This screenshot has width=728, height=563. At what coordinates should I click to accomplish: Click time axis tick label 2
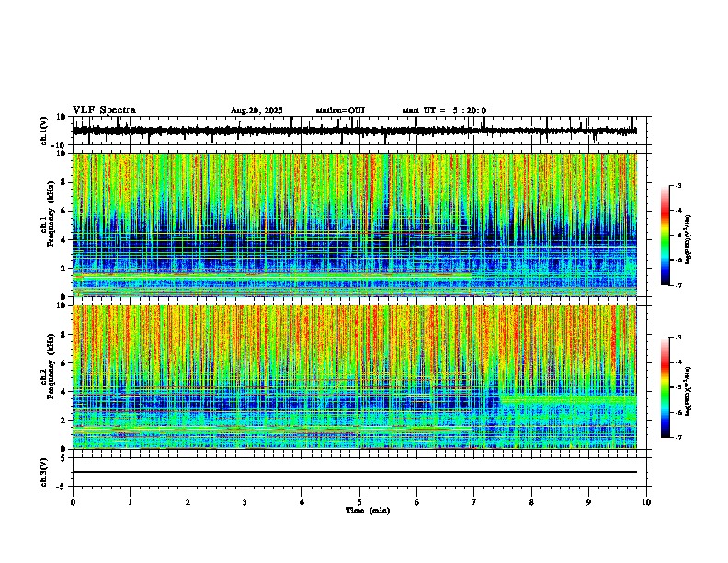pyautogui.click(x=188, y=502)
